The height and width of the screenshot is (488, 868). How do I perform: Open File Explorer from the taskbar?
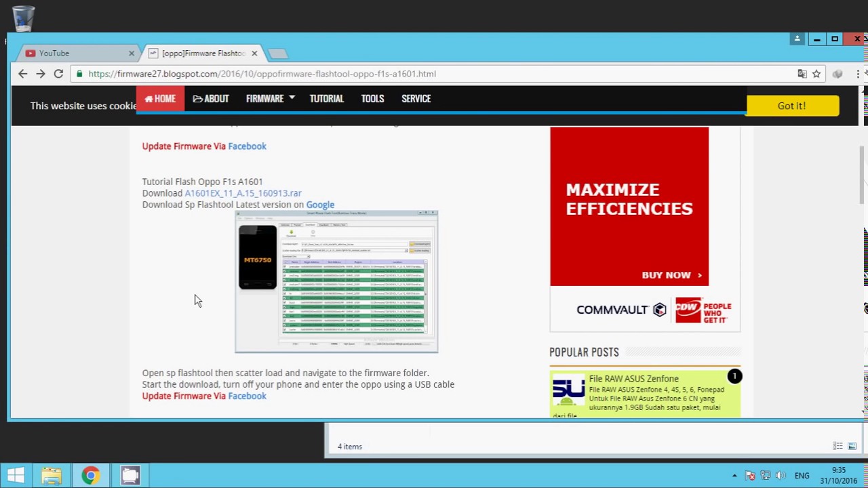[52, 476]
